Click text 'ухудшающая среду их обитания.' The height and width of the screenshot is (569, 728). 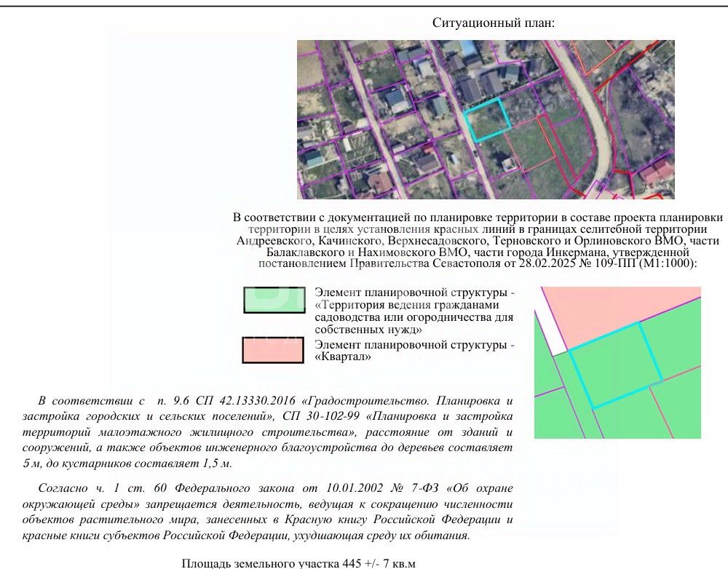coord(381,535)
